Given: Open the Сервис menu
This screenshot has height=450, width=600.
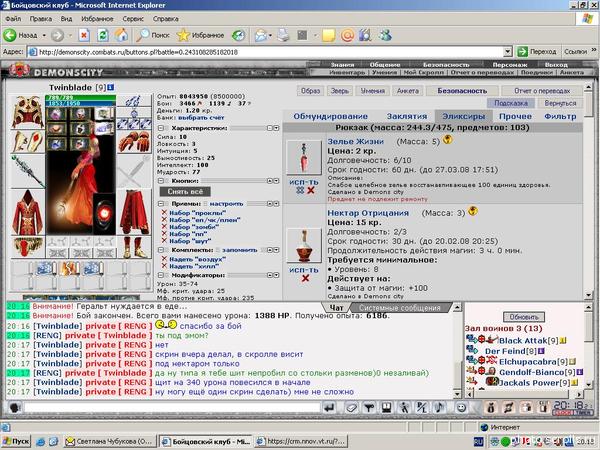Looking at the screenshot, I should point(133,18).
